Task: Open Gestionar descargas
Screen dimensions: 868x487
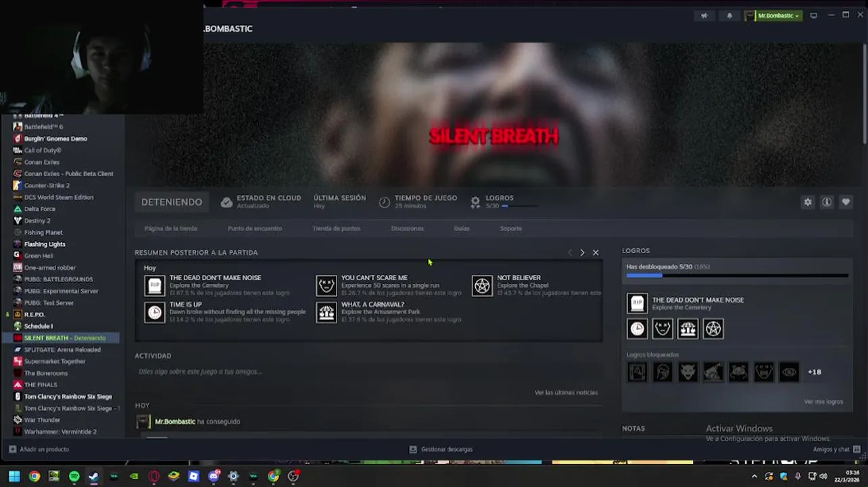Action: click(x=441, y=449)
